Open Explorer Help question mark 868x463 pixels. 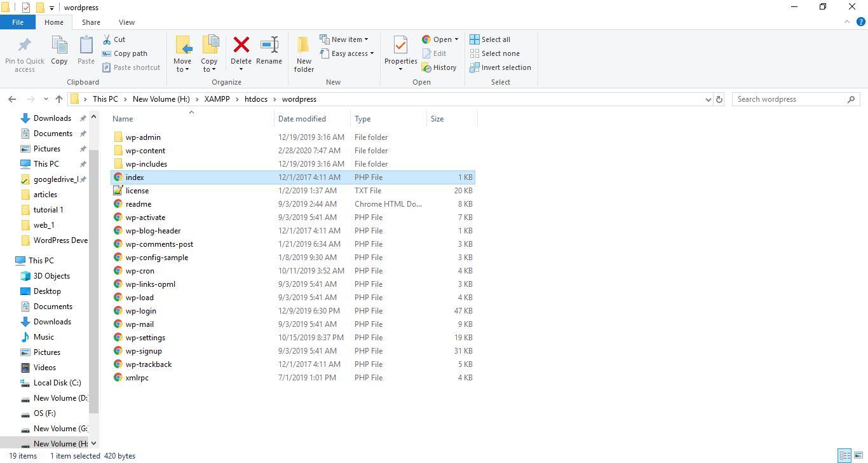point(861,22)
